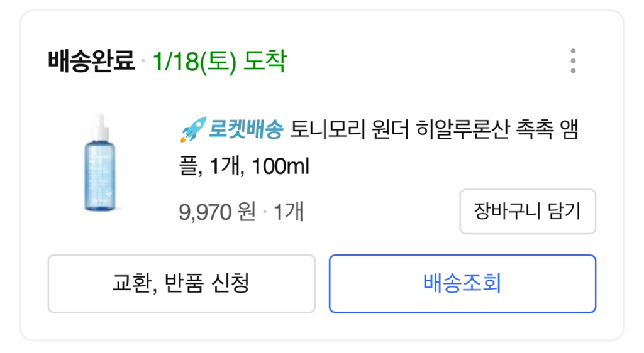Click the 플, 1개, 100ml title line

244,168
